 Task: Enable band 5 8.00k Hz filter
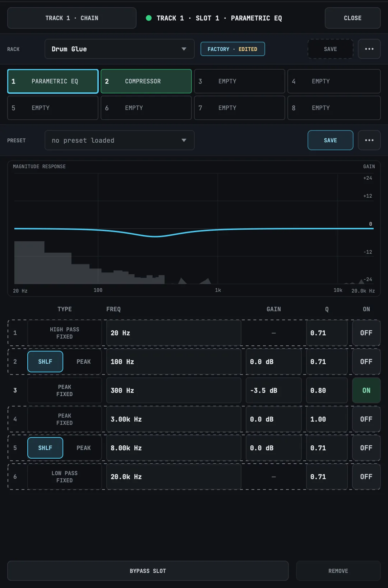pos(366,448)
